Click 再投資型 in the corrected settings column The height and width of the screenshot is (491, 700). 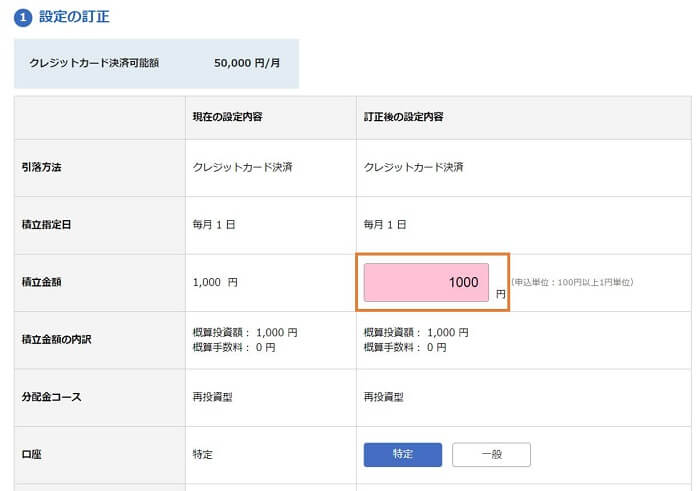pyautogui.click(x=383, y=397)
